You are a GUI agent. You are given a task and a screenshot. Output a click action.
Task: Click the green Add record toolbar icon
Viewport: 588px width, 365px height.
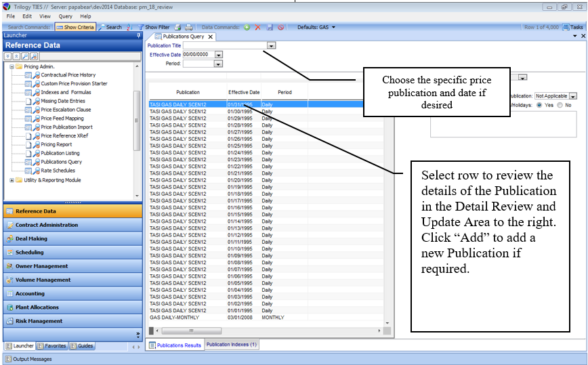[x=247, y=27]
